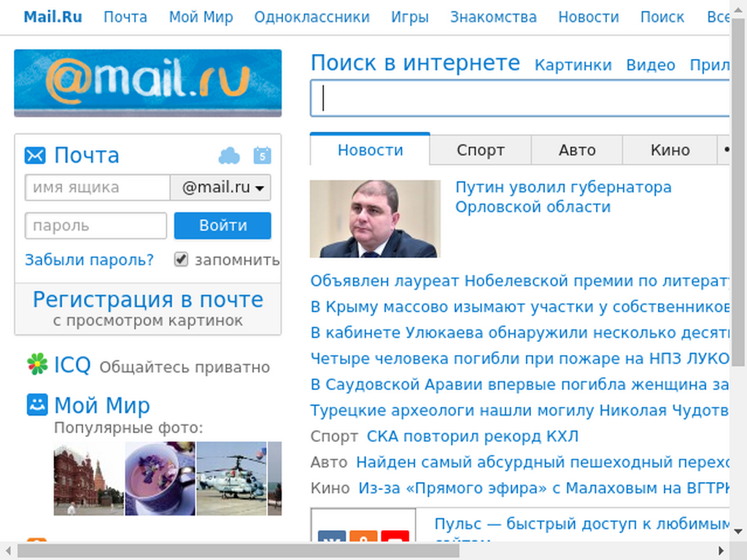
Task: Open the helicopter popular photo thumbnail
Action: [231, 478]
